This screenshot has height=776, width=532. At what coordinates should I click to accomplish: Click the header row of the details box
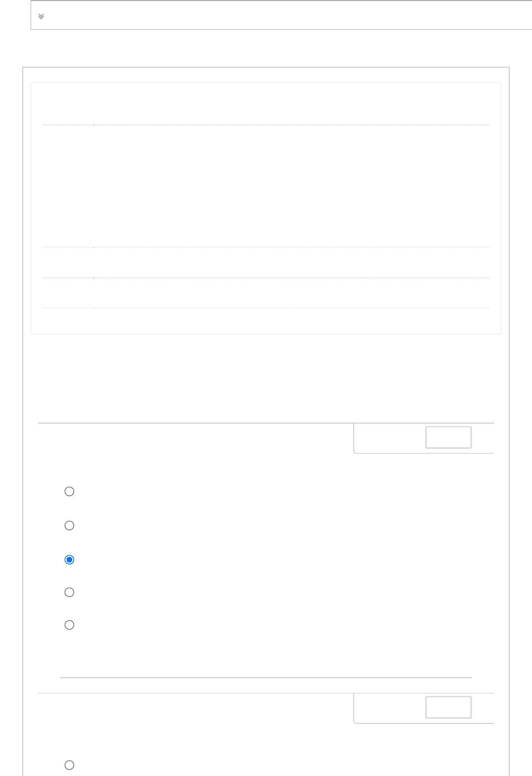point(266,105)
